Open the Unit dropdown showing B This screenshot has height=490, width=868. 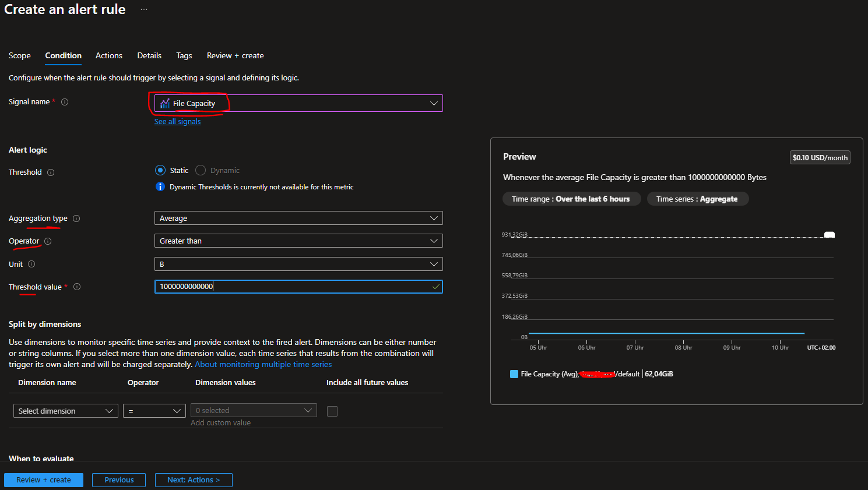[298, 264]
